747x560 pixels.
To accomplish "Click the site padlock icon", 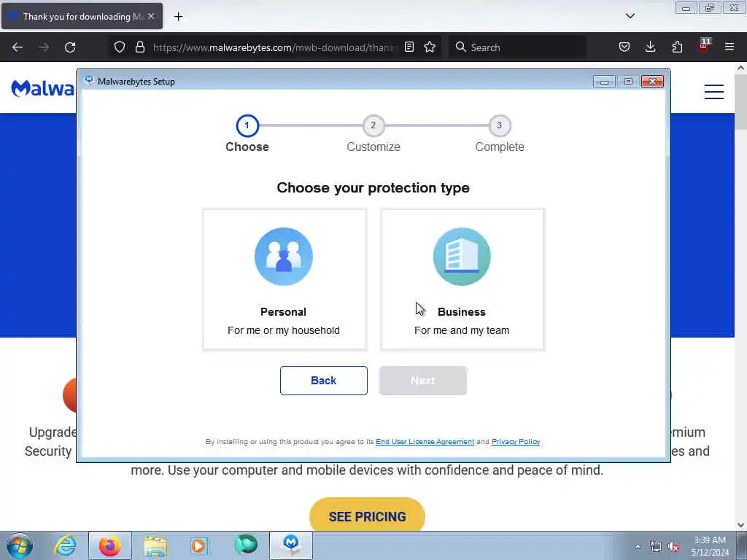I will pos(139,47).
